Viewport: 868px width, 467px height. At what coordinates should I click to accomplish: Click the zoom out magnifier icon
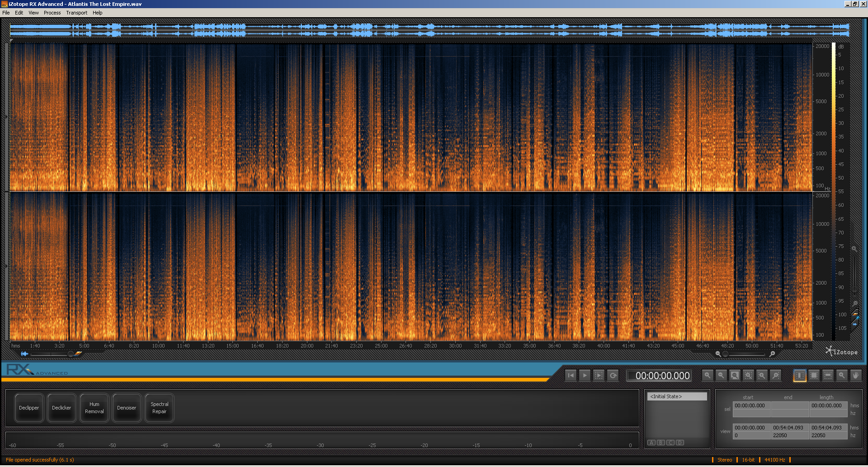pos(721,376)
